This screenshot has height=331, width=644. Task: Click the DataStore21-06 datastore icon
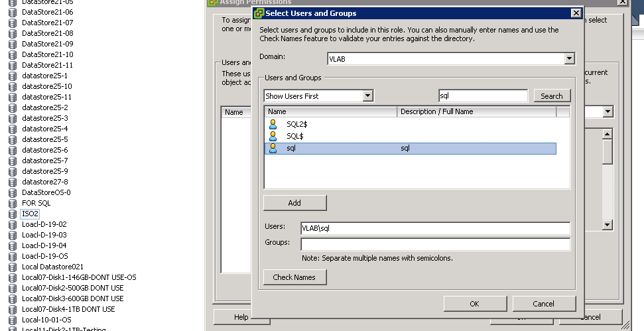click(13, 12)
